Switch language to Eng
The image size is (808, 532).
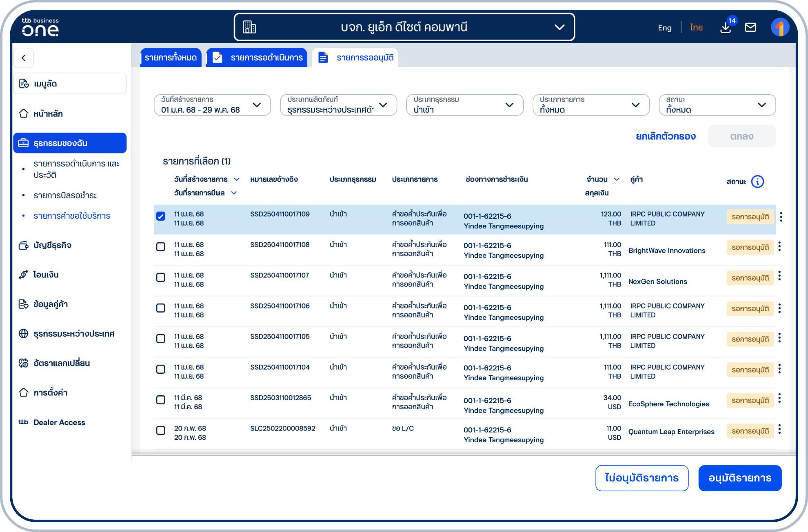point(664,28)
